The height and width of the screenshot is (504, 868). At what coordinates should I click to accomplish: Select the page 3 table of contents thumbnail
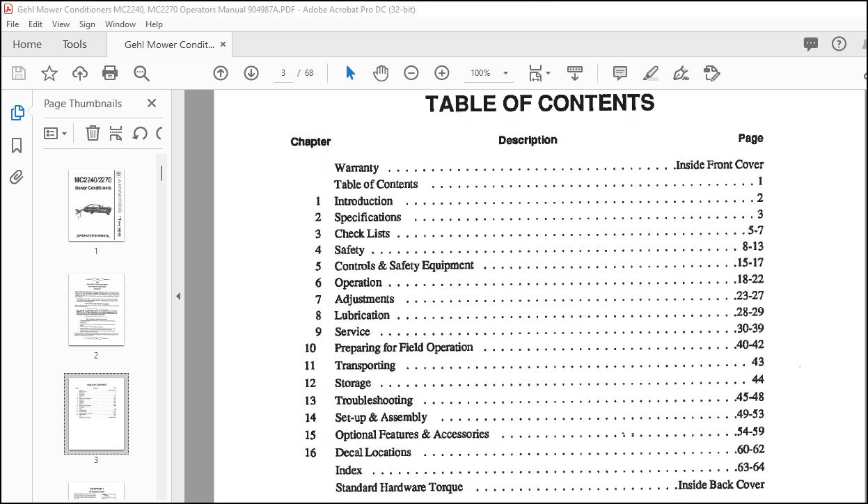96,414
